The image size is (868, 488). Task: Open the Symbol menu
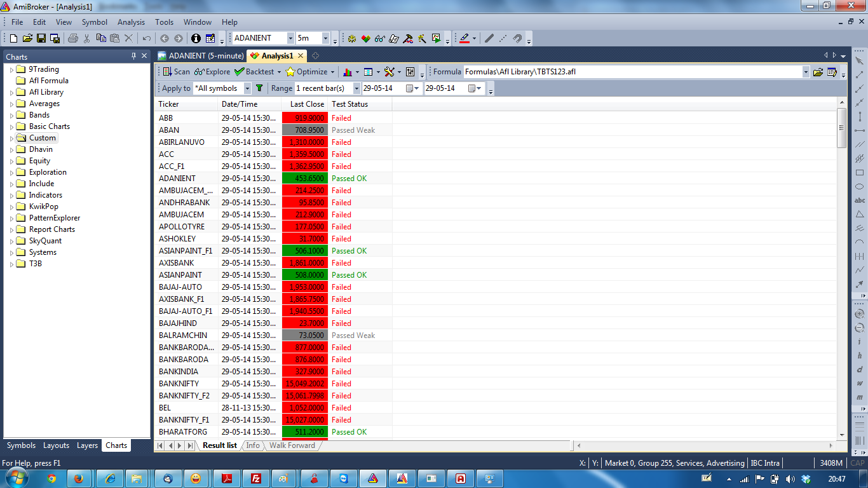95,22
